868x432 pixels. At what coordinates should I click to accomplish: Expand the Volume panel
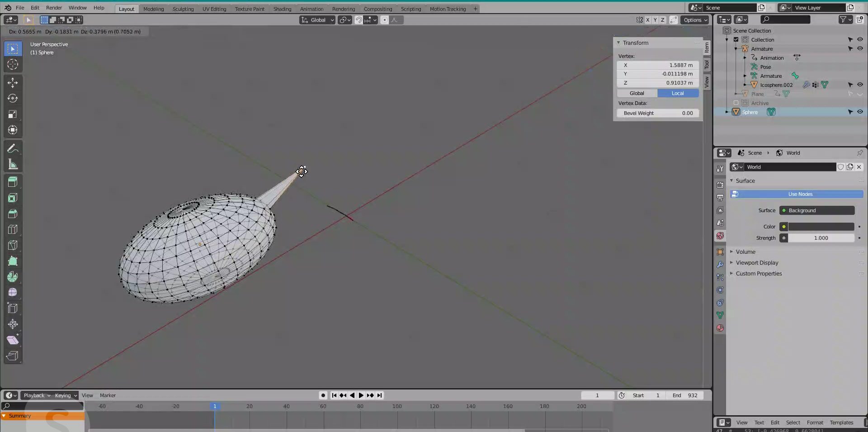(745, 252)
